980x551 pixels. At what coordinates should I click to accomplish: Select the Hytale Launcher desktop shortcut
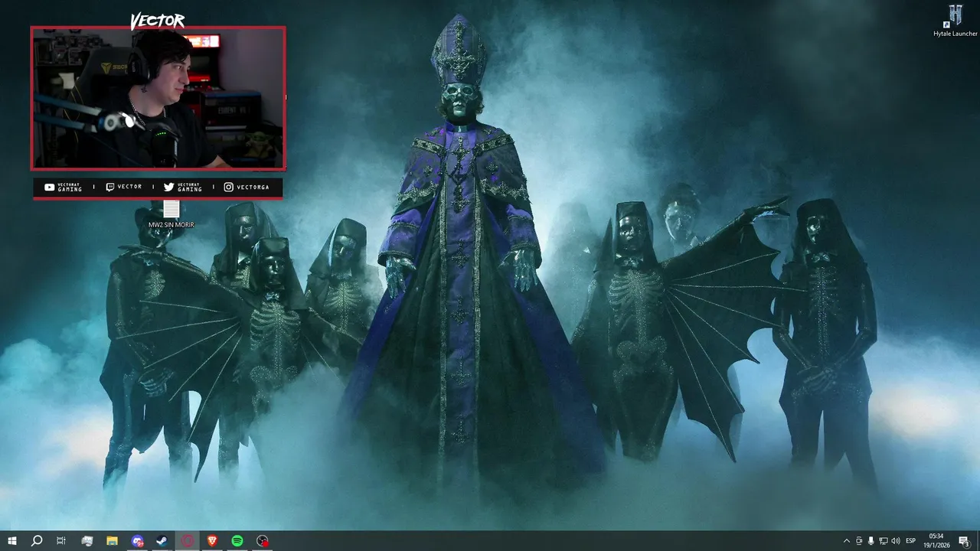955,21
